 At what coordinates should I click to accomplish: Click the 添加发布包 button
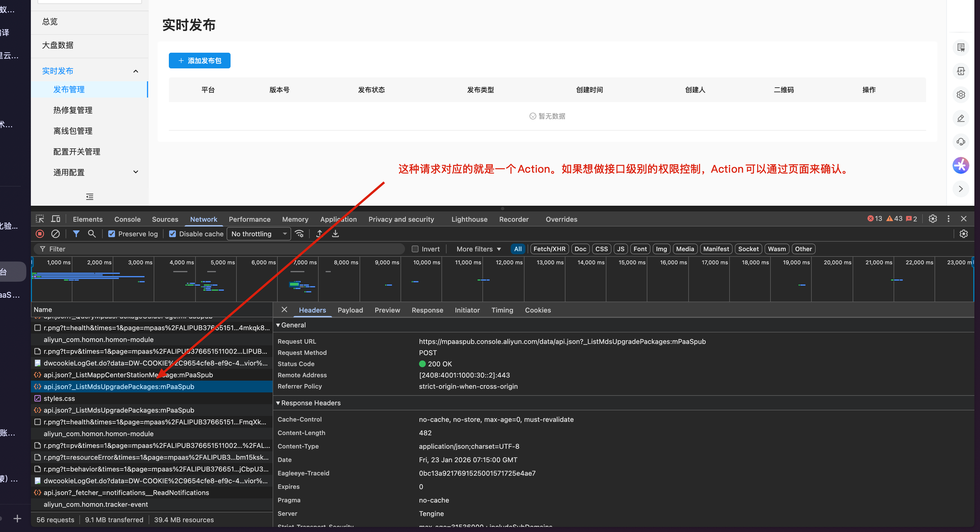click(199, 61)
